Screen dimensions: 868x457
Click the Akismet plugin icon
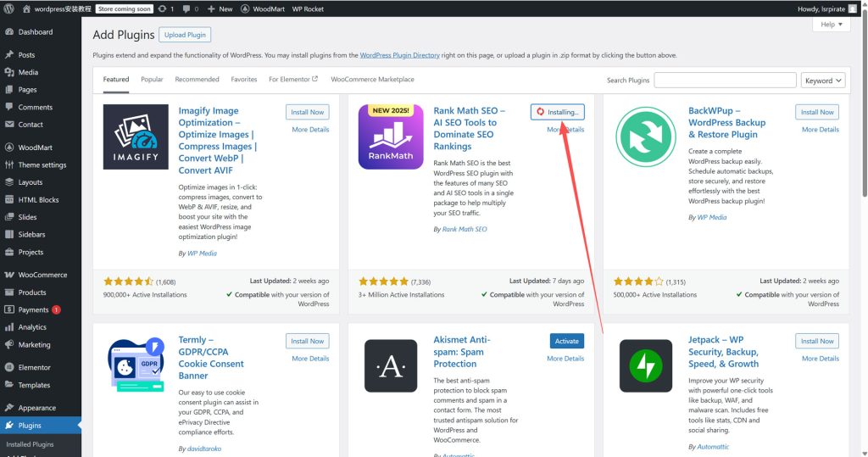[391, 365]
